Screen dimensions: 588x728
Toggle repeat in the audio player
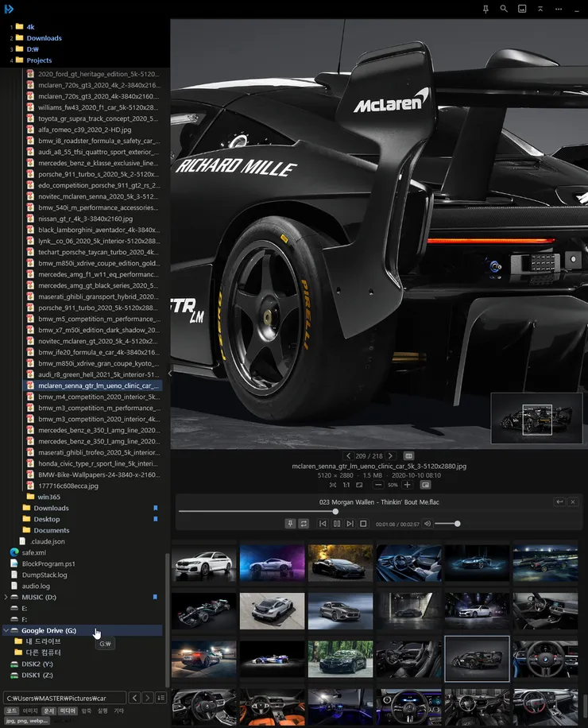(304, 524)
